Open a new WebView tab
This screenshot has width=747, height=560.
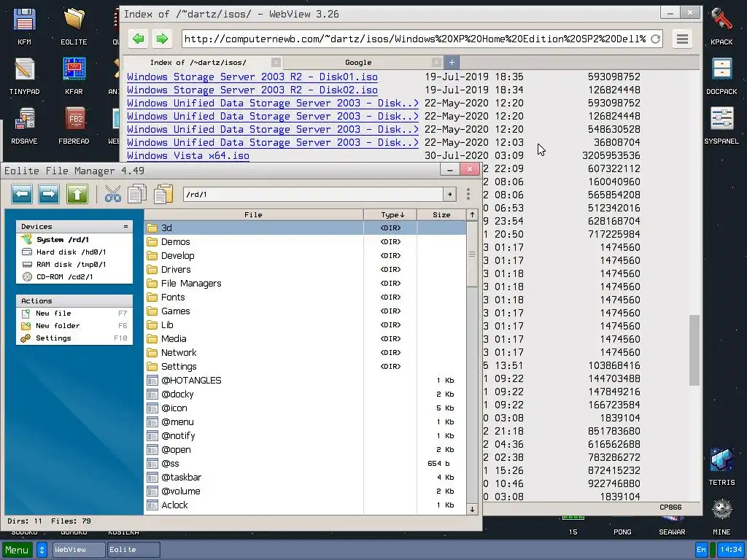point(452,63)
